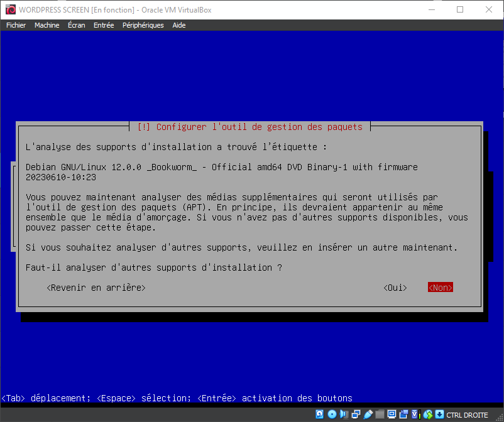This screenshot has height=422, width=504.
Task: Open the Fichier menu
Action: pyautogui.click(x=16, y=25)
